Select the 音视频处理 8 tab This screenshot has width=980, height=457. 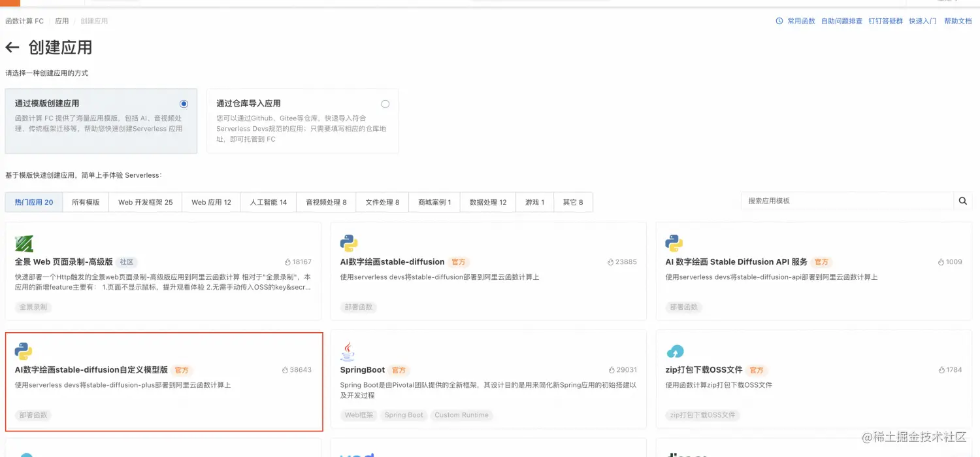(x=326, y=202)
